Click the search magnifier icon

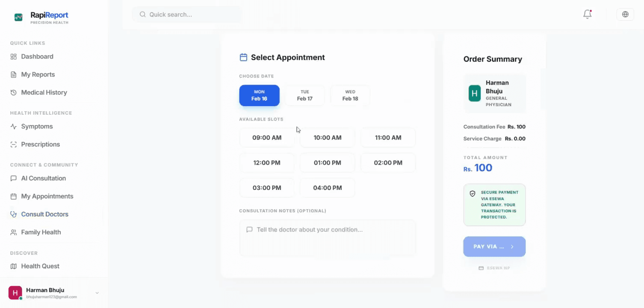tap(143, 15)
